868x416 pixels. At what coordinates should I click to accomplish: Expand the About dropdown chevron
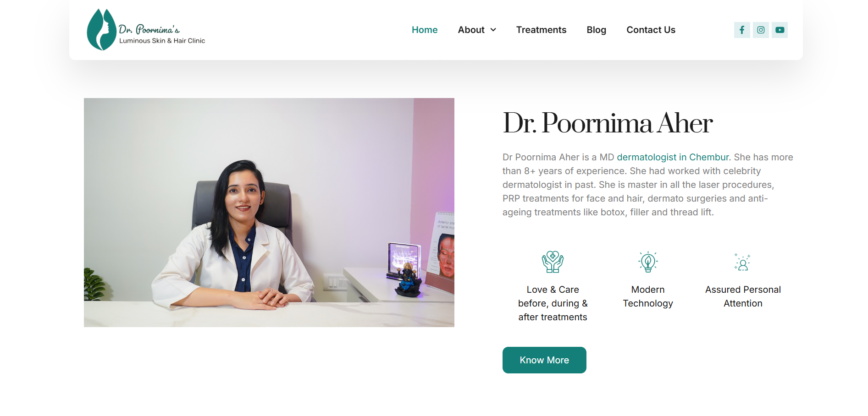(x=493, y=30)
